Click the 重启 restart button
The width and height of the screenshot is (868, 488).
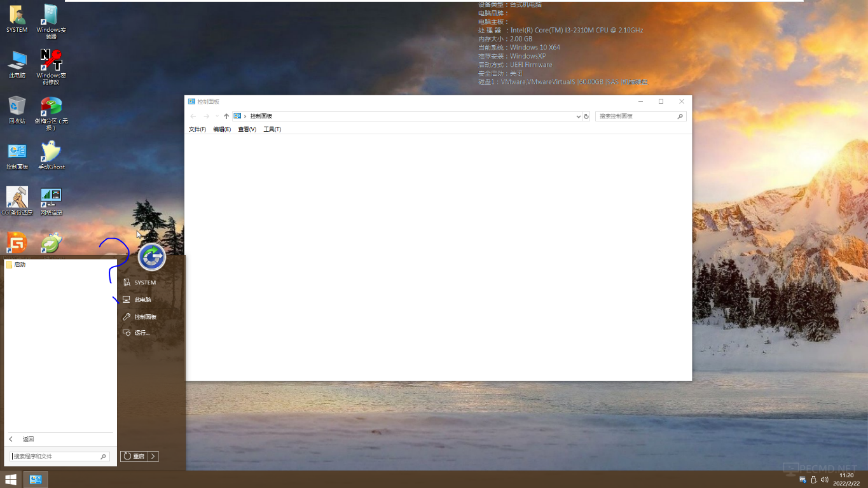point(134,456)
